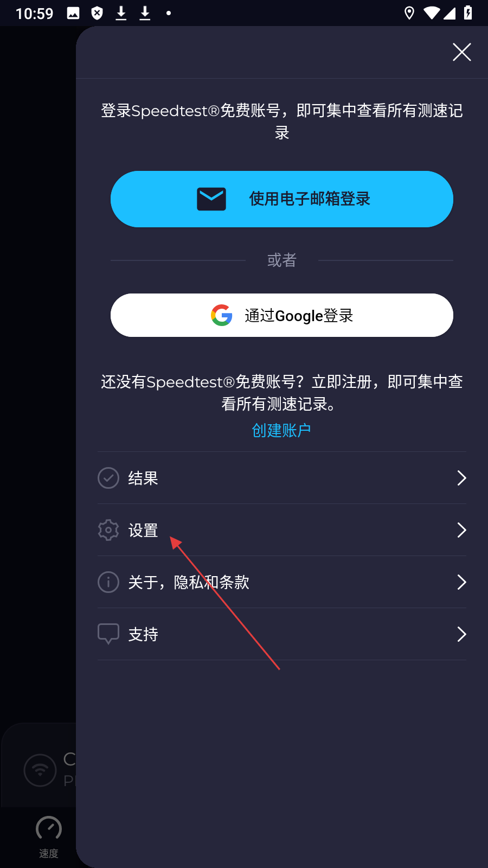The width and height of the screenshot is (488, 868).
Task: Tap the speedometer 速度 tab icon
Action: (x=49, y=828)
